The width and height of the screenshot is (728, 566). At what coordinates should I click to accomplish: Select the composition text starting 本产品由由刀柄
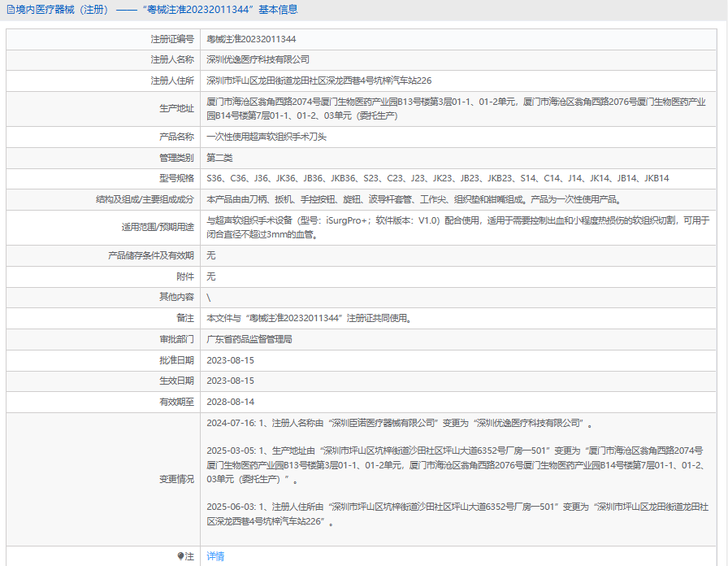pyautogui.click(x=414, y=199)
